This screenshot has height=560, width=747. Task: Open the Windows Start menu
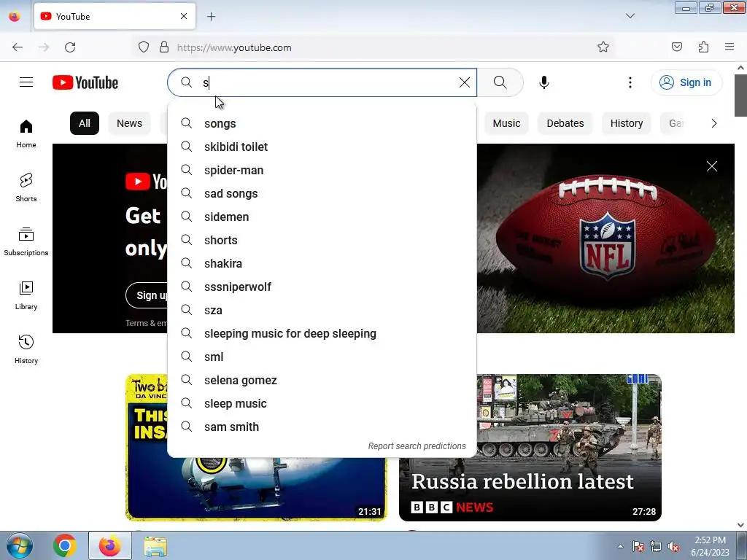coord(20,546)
